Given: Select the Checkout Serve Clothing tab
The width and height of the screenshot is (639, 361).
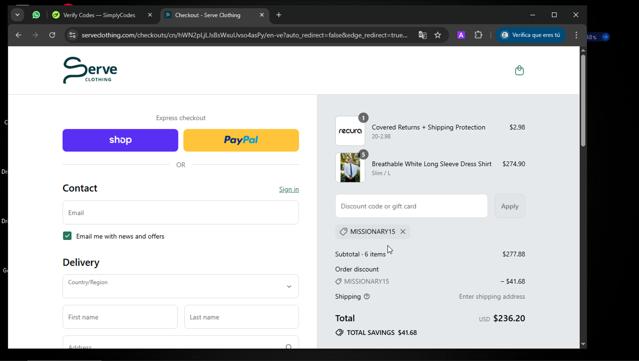Looking at the screenshot, I should pos(208,15).
